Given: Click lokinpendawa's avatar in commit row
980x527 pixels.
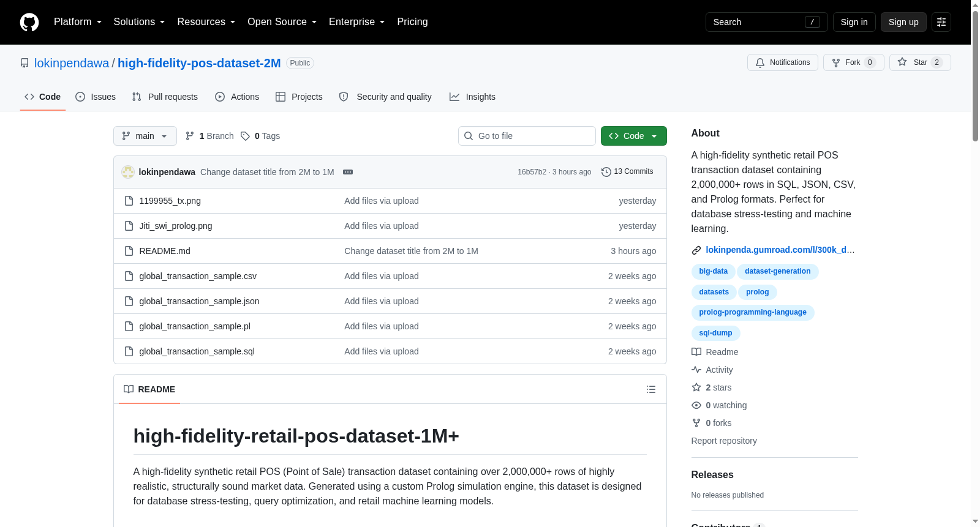Looking at the screenshot, I should [x=128, y=172].
